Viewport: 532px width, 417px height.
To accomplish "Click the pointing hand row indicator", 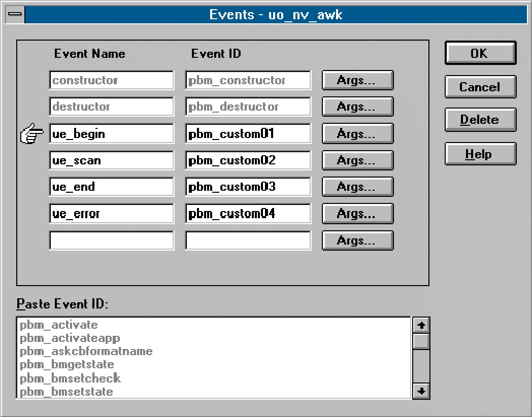I will point(32,134).
